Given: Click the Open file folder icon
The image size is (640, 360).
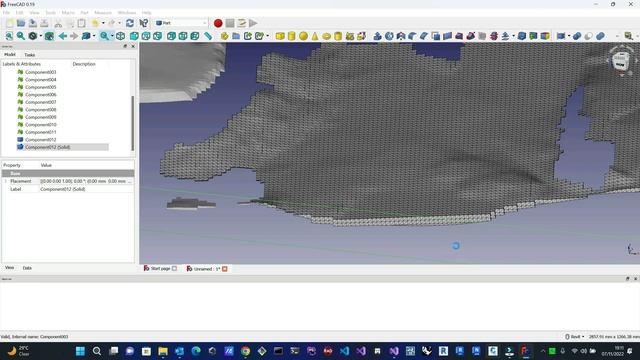Looking at the screenshot, I should point(21,23).
